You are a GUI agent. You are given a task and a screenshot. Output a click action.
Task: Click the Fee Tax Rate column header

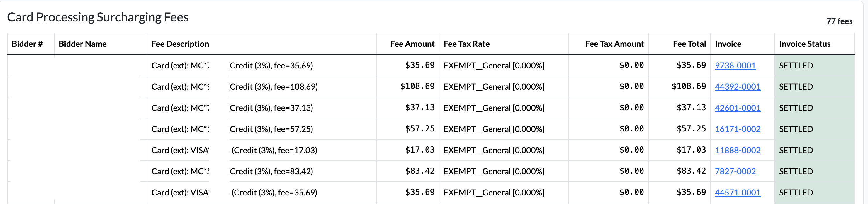466,44
